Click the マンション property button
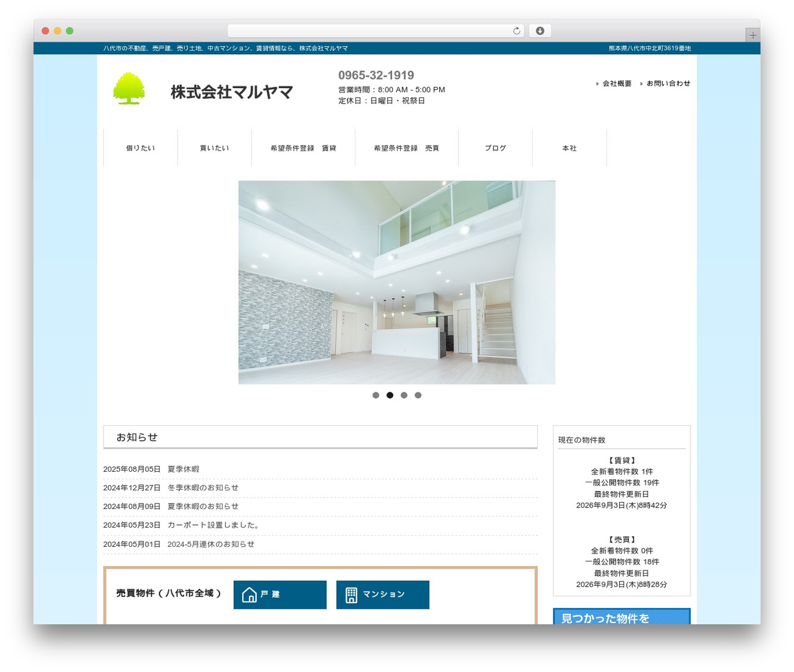794x672 pixels. tap(383, 595)
